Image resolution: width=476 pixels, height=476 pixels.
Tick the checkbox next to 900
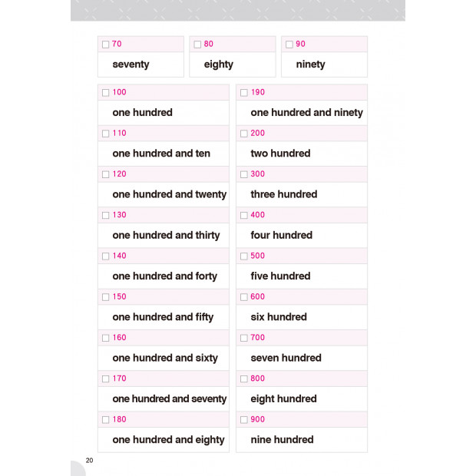click(244, 420)
